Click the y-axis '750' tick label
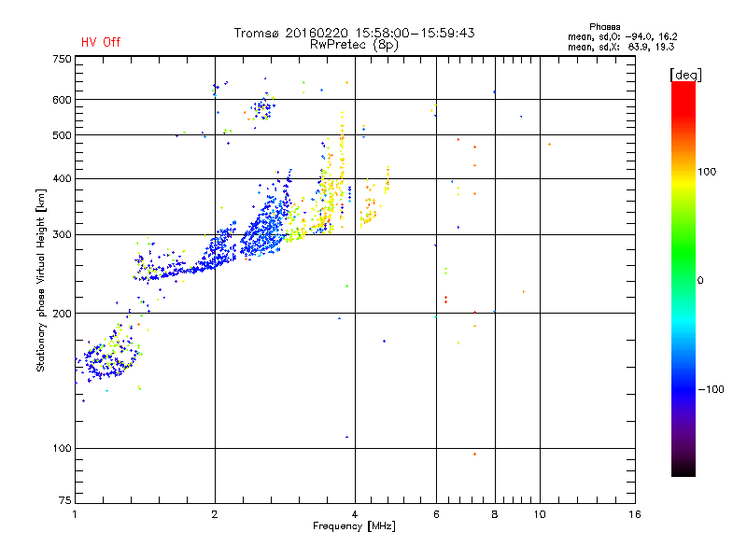747x560 pixels. coord(63,59)
